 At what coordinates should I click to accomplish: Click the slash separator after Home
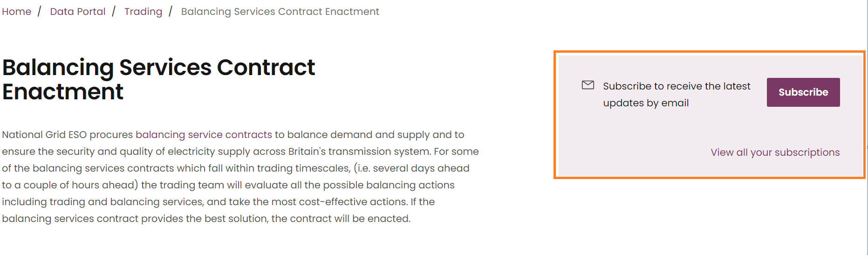pos(40,12)
